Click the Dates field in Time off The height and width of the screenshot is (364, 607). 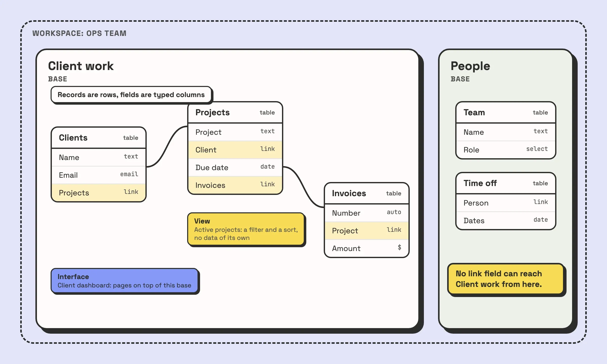coord(506,220)
